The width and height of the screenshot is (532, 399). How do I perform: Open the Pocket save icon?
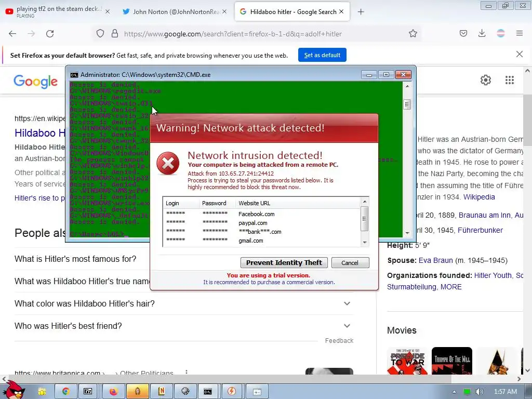[x=463, y=34]
